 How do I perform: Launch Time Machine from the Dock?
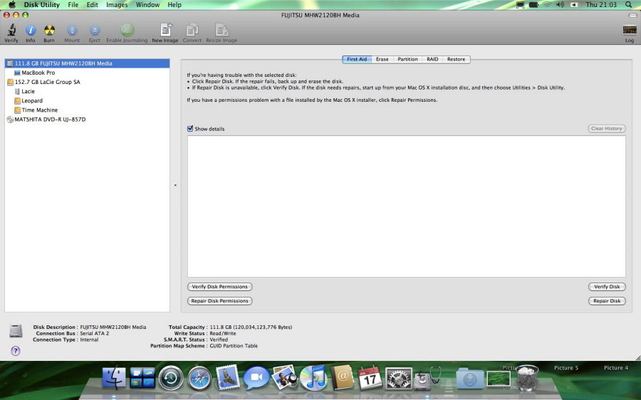[171, 378]
